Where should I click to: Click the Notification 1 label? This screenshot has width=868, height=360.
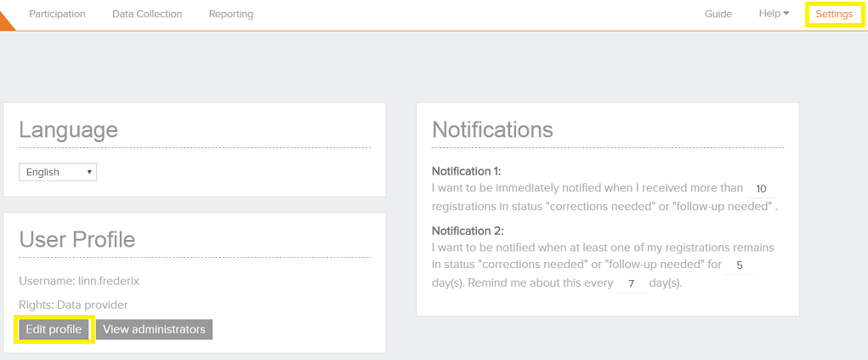pyautogui.click(x=466, y=170)
